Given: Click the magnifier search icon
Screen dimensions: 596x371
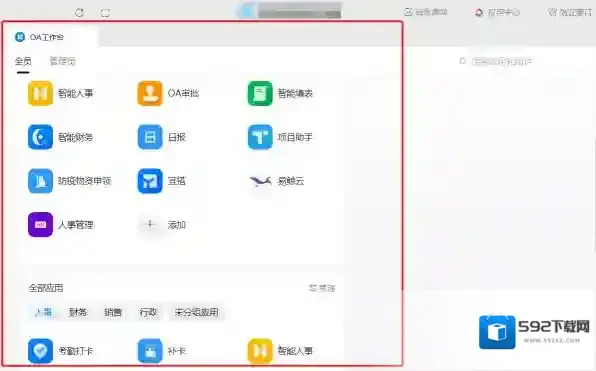Looking at the screenshot, I should pos(463,61).
